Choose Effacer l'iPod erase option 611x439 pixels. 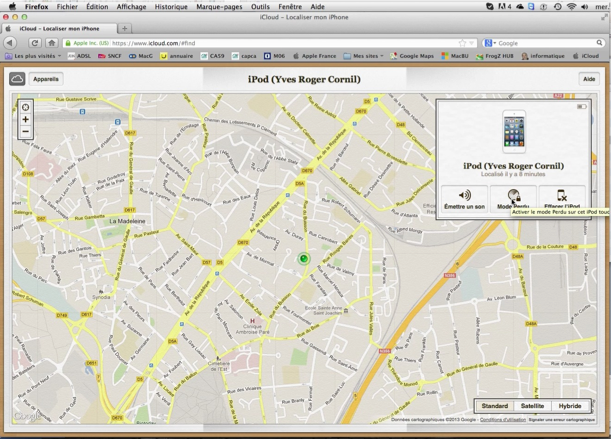point(562,200)
